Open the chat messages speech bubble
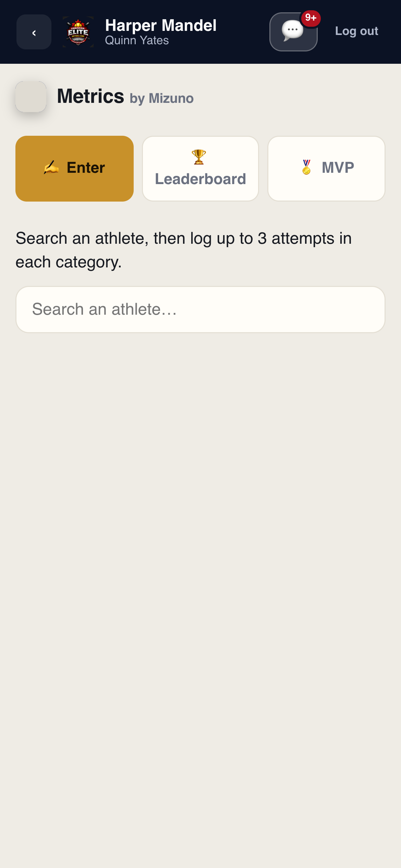 click(x=293, y=32)
